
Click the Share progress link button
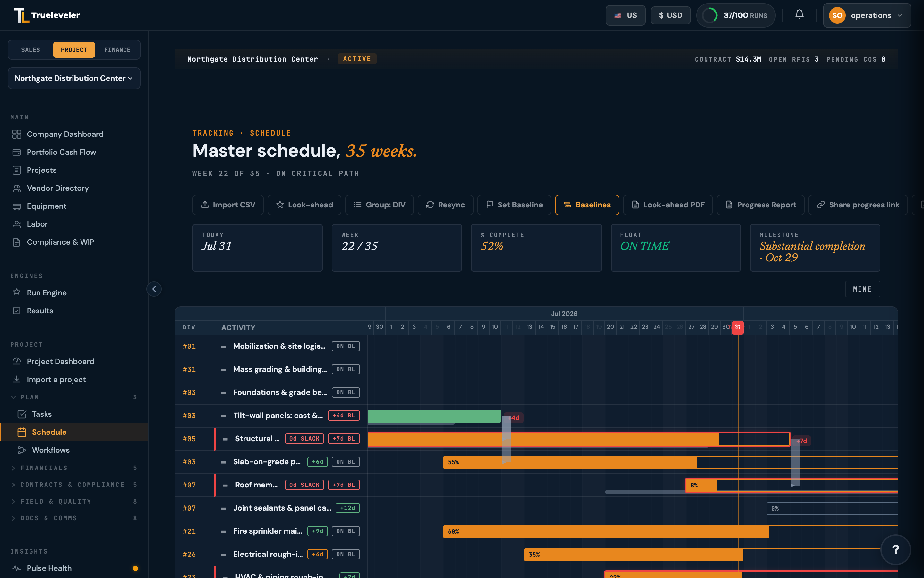click(x=858, y=205)
